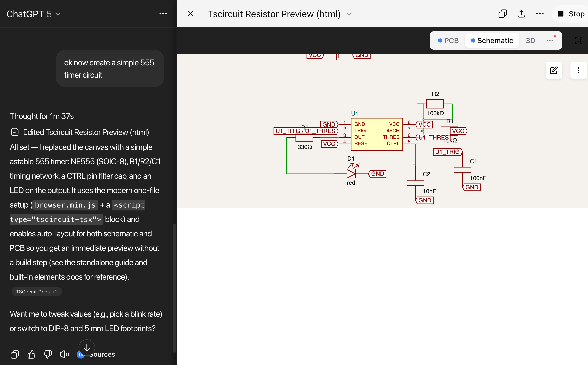Copy the canvas contents with the duplicate icon

click(503, 14)
